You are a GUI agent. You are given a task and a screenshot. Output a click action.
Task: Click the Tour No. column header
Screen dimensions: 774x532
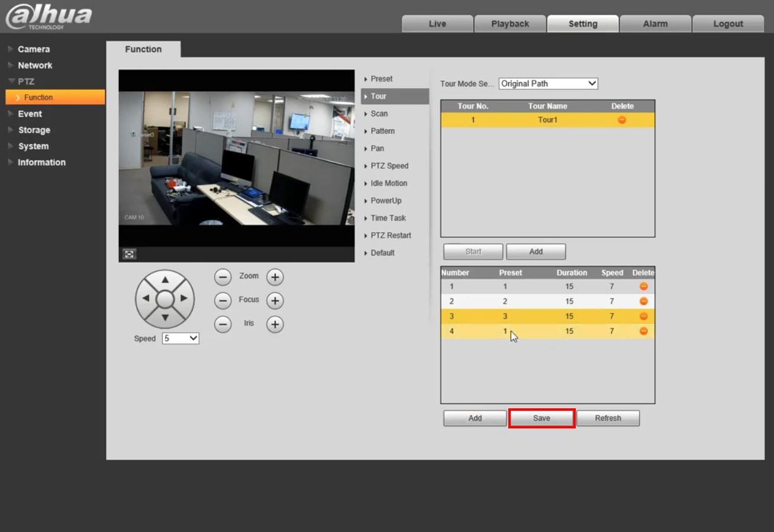(x=473, y=107)
